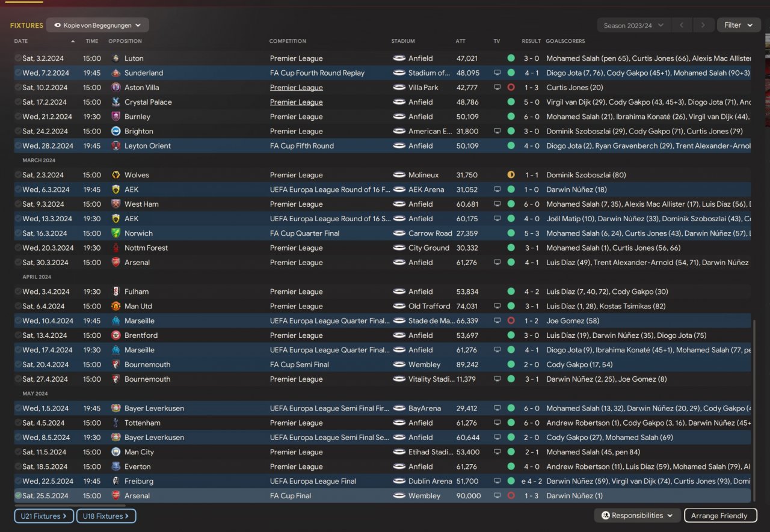Image resolution: width=770 pixels, height=532 pixels.
Task: Click the loss result dot for Aston Villa
Action: click(x=511, y=87)
